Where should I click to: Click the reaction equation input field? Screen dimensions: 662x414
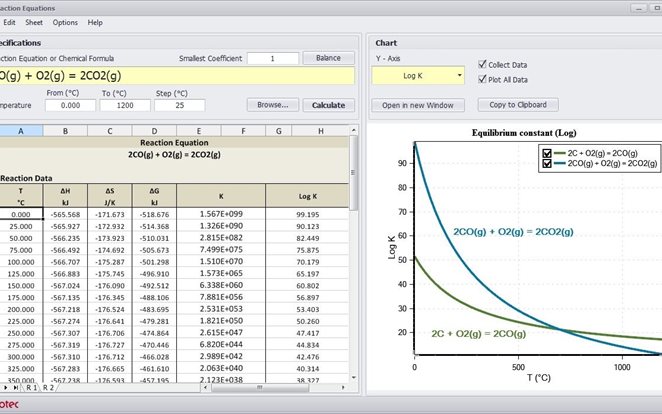pyautogui.click(x=177, y=76)
